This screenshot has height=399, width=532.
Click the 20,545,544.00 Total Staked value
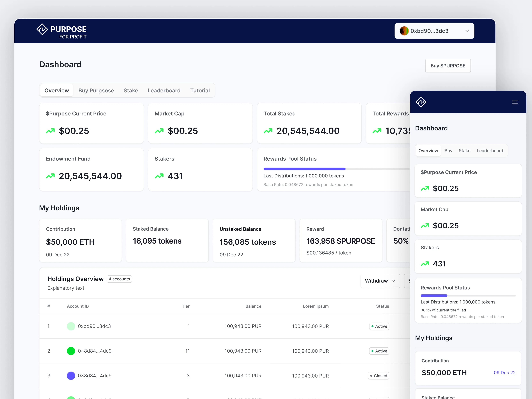tap(308, 131)
